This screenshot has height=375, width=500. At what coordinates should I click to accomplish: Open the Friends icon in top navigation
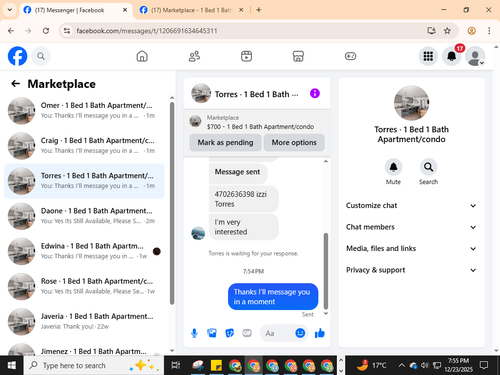coord(194,56)
